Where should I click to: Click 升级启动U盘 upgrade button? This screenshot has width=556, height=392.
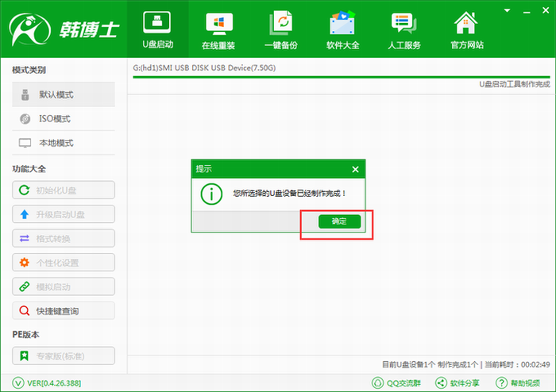[x=64, y=214]
